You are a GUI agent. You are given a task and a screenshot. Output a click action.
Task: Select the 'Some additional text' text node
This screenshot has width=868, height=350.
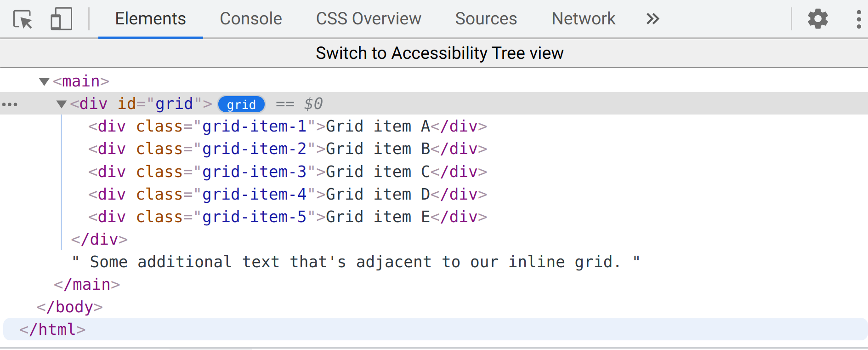pos(356,262)
